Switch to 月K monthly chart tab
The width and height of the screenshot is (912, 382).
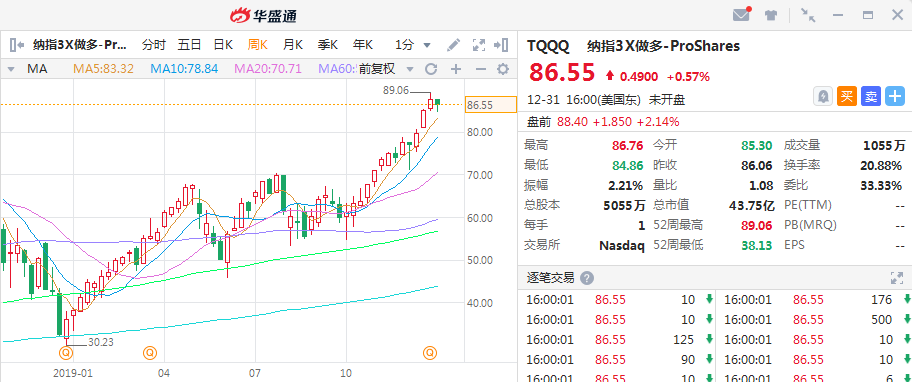click(293, 45)
